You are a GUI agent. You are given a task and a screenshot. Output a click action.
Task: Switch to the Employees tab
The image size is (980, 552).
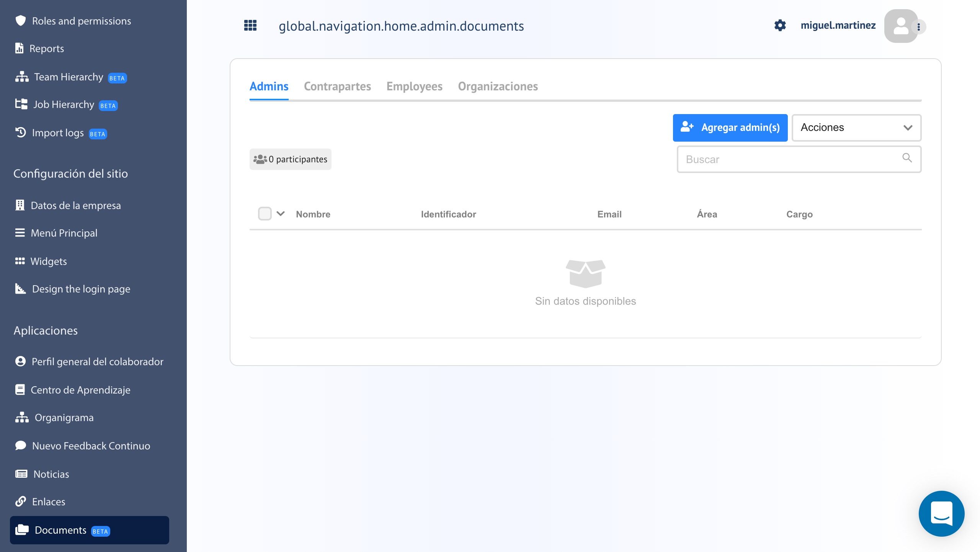coord(415,87)
